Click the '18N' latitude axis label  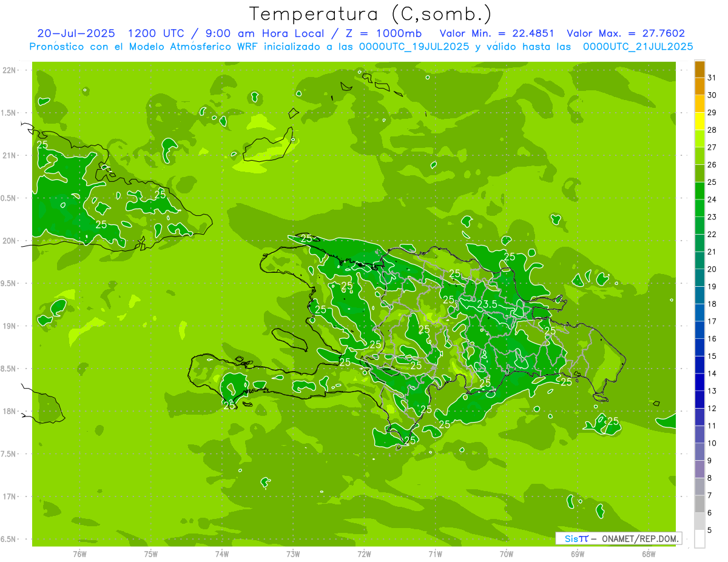(9, 411)
